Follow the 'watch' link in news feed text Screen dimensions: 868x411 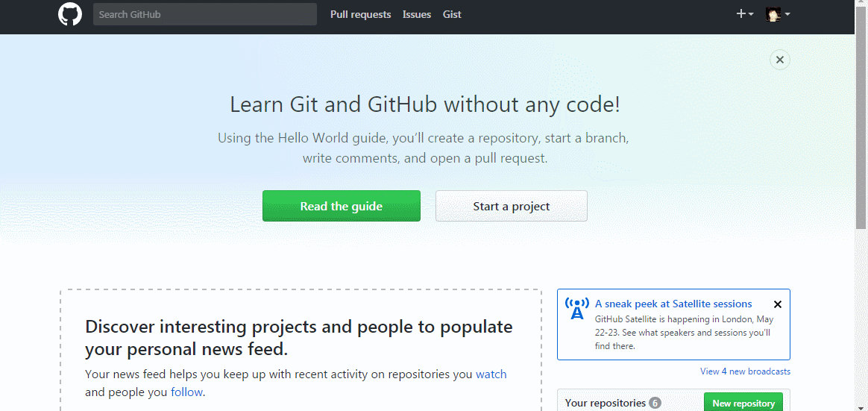(x=491, y=374)
